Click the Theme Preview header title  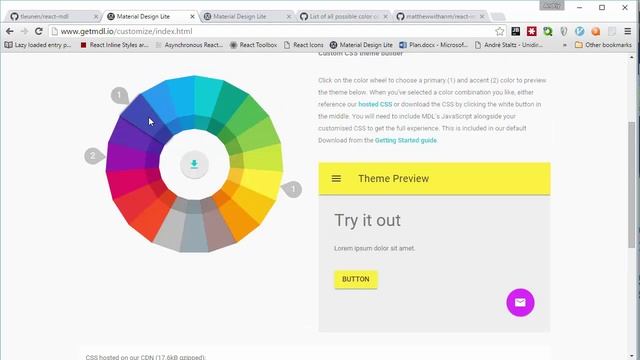coord(393,178)
